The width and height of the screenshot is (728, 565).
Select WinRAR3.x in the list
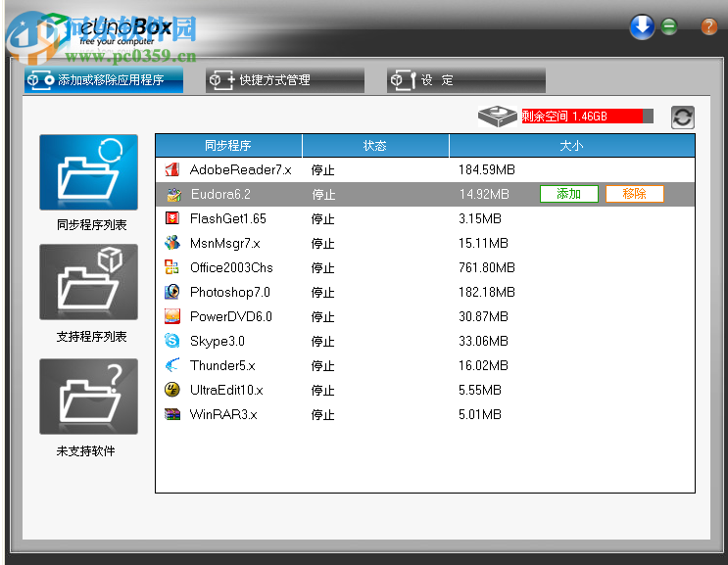425,415
